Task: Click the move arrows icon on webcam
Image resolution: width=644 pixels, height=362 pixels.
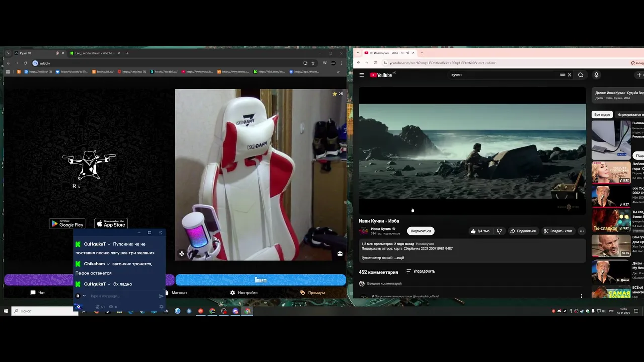Action: coord(182,254)
